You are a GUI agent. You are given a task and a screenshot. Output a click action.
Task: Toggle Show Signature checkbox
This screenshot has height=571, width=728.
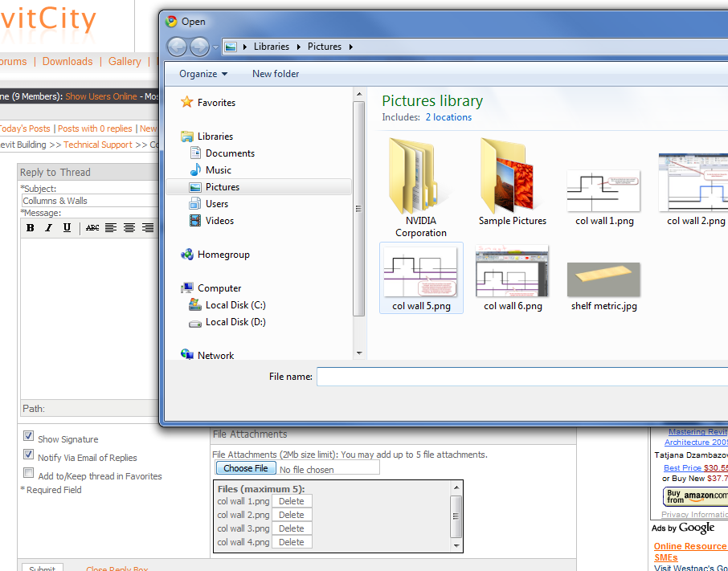[28, 436]
